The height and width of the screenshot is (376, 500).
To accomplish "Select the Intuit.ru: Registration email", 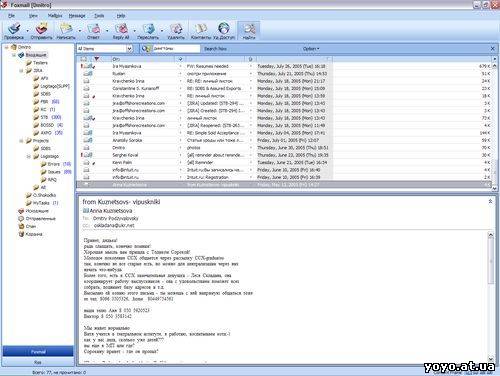I will pos(285,177).
